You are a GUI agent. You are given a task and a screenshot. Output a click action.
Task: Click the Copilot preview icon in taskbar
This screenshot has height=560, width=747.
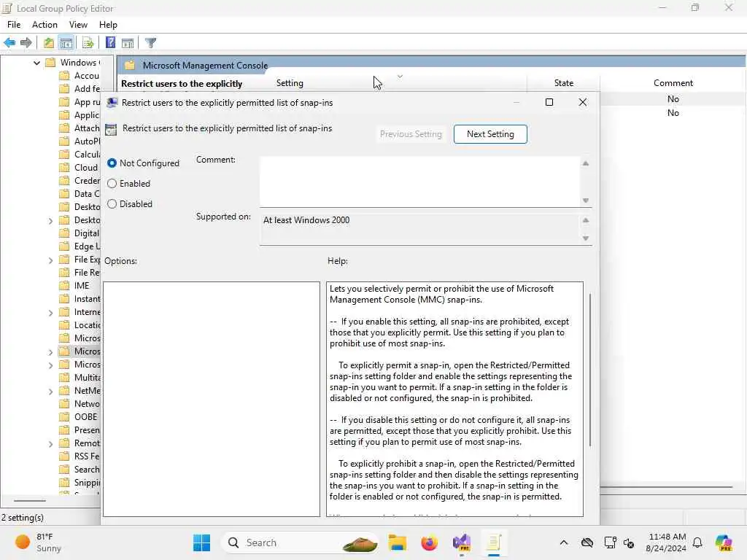724,542
